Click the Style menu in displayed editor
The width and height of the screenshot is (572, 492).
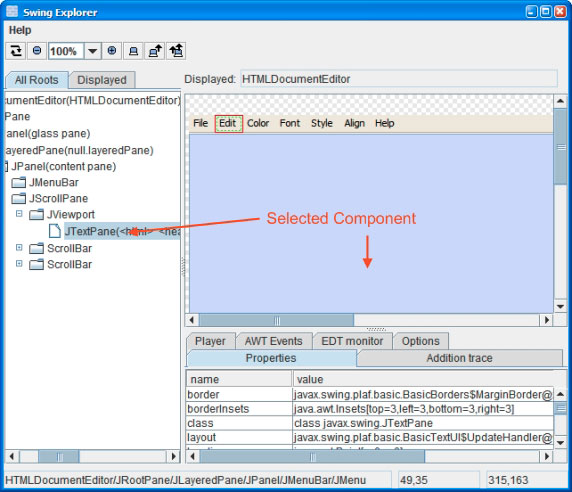[x=322, y=123]
